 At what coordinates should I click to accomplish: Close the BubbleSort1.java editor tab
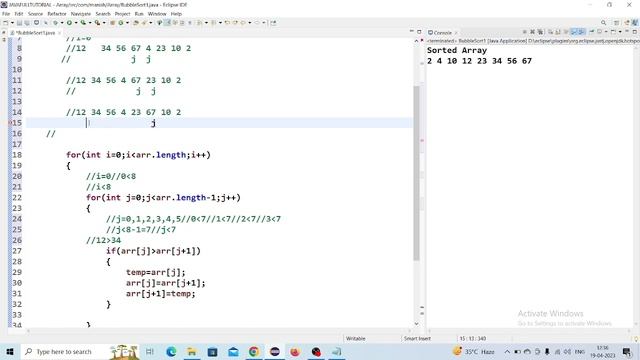(x=60, y=33)
